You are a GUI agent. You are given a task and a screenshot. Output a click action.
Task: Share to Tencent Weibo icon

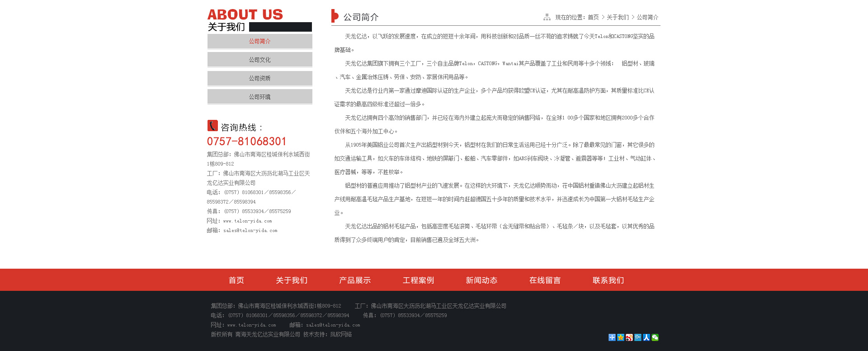point(638,337)
